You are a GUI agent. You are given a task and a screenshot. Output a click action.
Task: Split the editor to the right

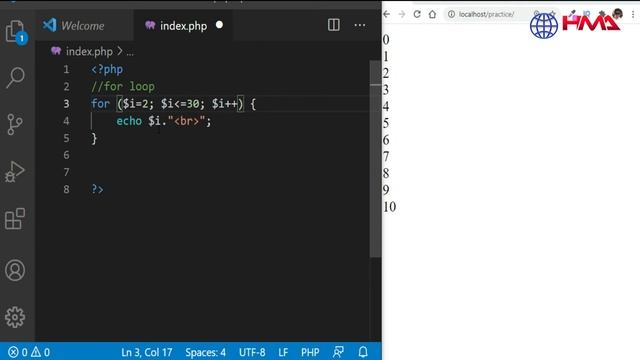[333, 25]
